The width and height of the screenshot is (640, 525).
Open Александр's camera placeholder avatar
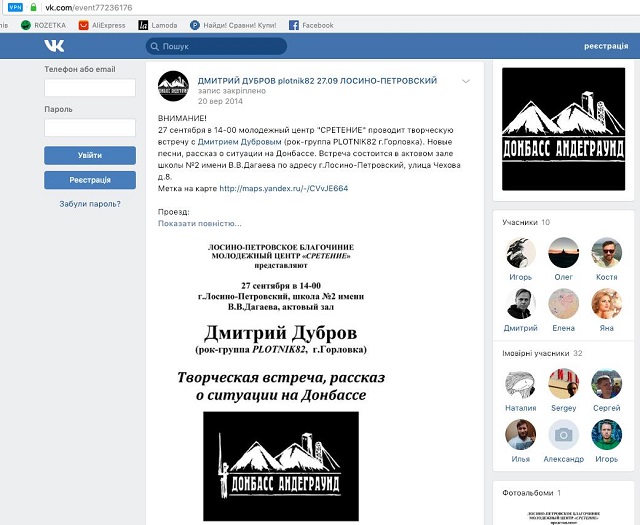563,435
